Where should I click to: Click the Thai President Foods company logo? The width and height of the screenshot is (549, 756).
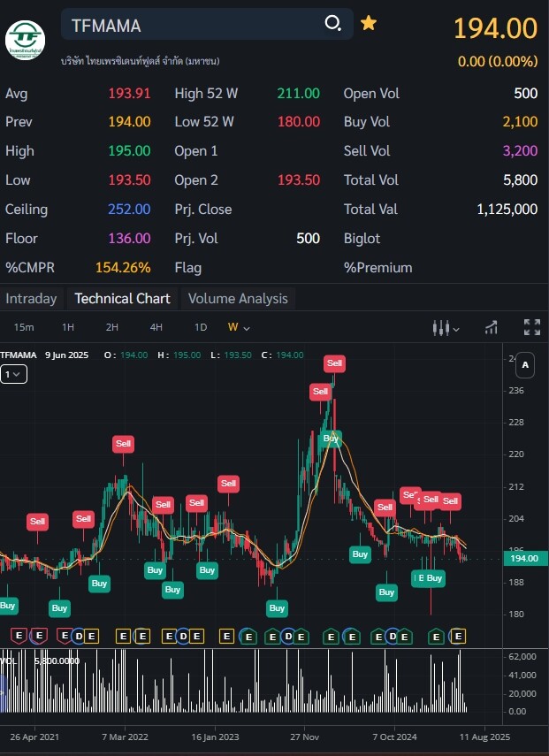click(25, 40)
